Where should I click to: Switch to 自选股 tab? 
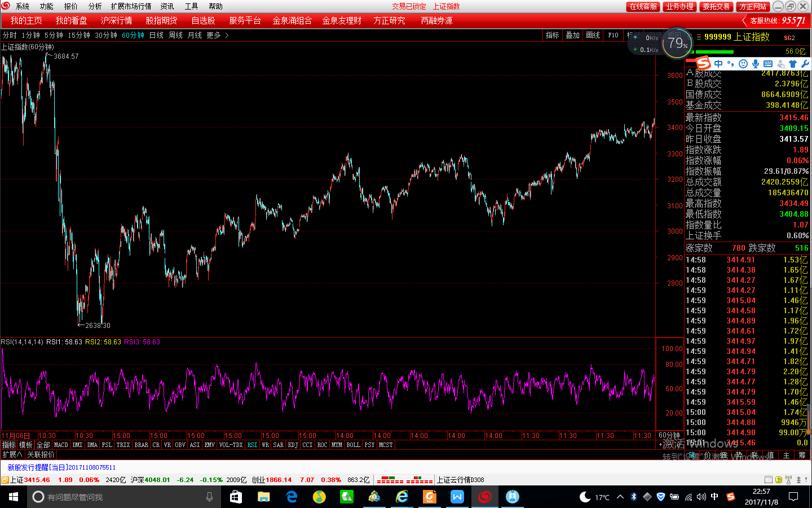tap(203, 20)
